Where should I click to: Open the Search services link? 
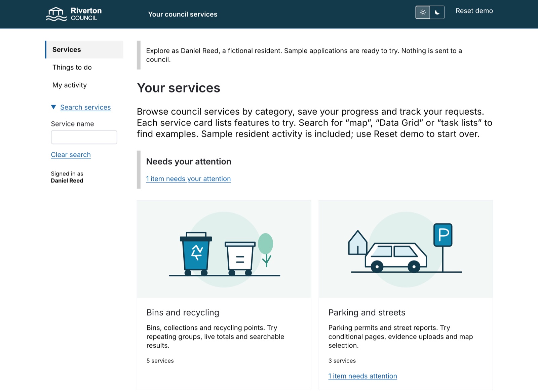(85, 107)
